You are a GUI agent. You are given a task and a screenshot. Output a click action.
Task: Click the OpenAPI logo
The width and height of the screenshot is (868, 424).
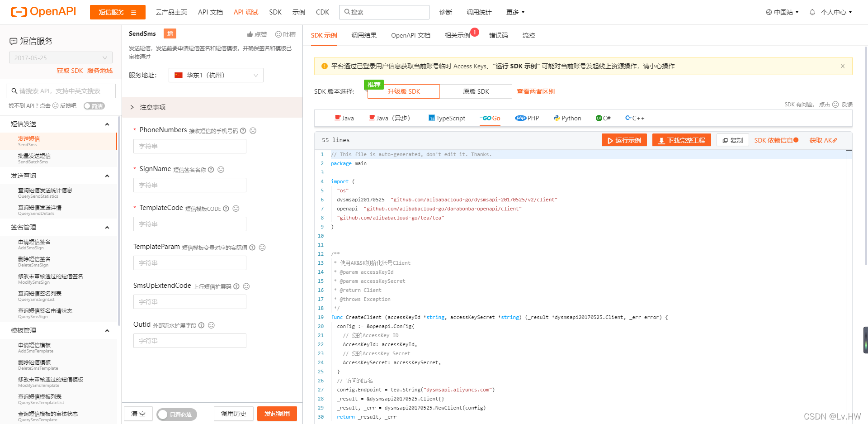(x=43, y=12)
